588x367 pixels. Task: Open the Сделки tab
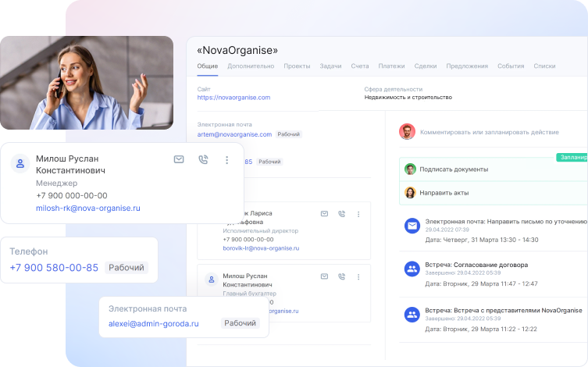[x=426, y=66]
